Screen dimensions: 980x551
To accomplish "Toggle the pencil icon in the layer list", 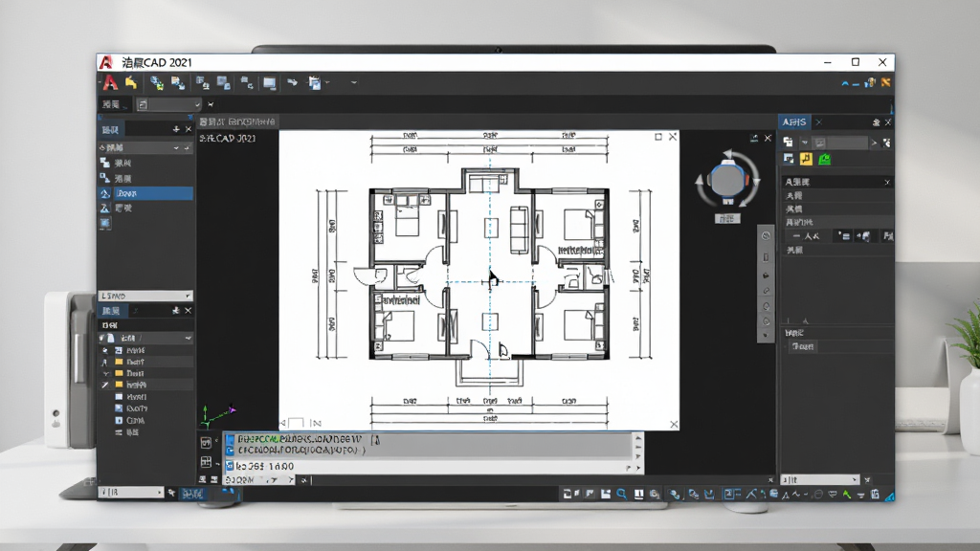I will point(105,385).
